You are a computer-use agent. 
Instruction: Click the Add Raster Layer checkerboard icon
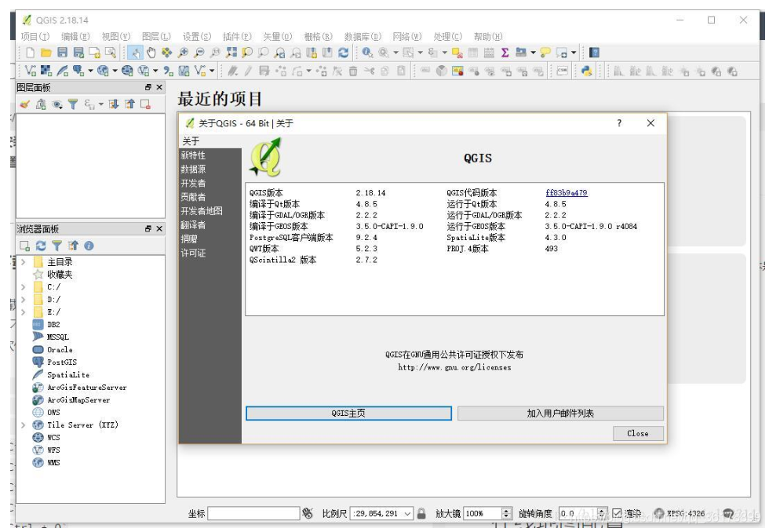click(x=46, y=71)
